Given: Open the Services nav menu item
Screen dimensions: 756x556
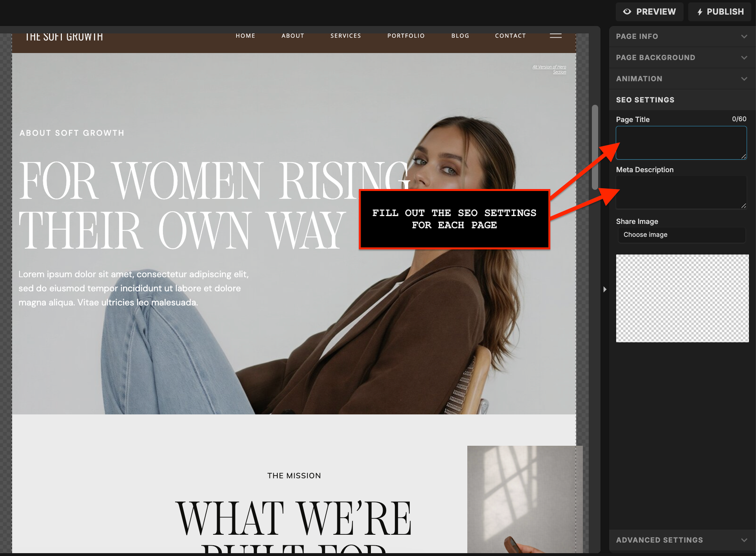Looking at the screenshot, I should (345, 36).
